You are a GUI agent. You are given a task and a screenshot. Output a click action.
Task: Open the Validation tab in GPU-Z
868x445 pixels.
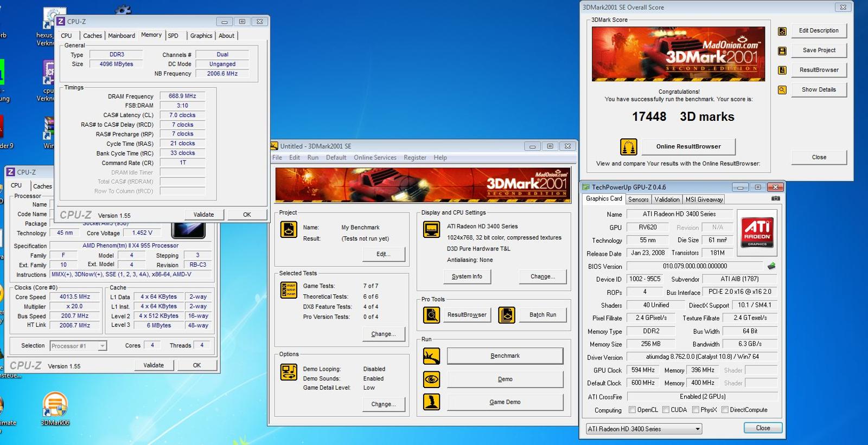pos(667,199)
